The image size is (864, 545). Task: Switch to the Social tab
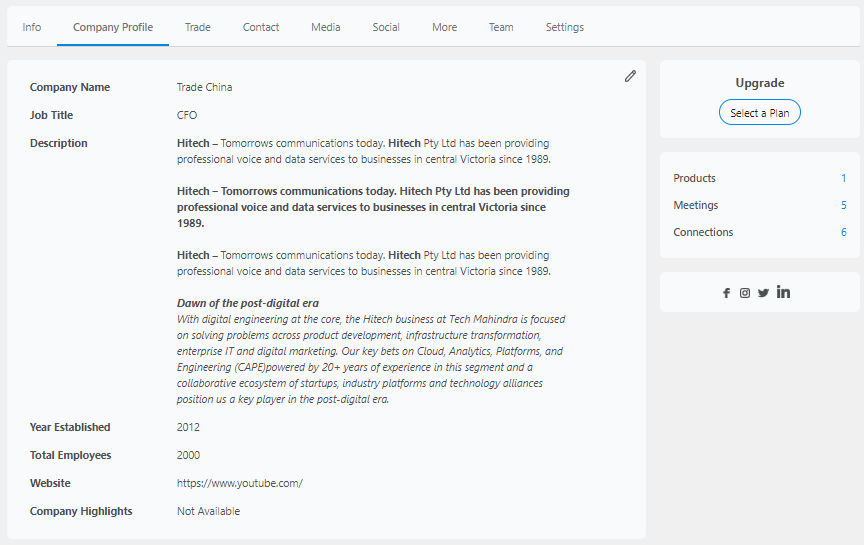pyautogui.click(x=386, y=27)
